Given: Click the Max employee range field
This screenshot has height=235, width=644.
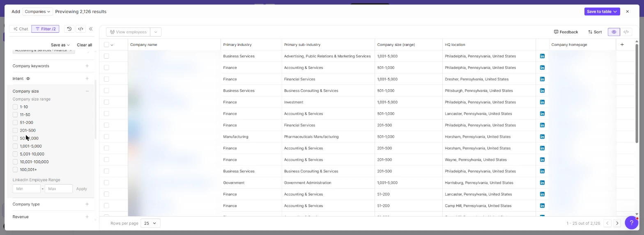Looking at the screenshot, I should point(59,189).
